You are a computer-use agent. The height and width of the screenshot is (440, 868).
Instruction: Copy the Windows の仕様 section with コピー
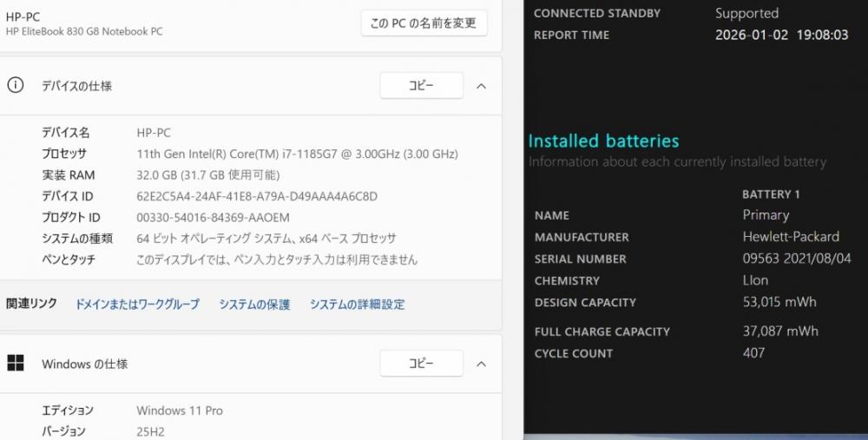(x=421, y=364)
